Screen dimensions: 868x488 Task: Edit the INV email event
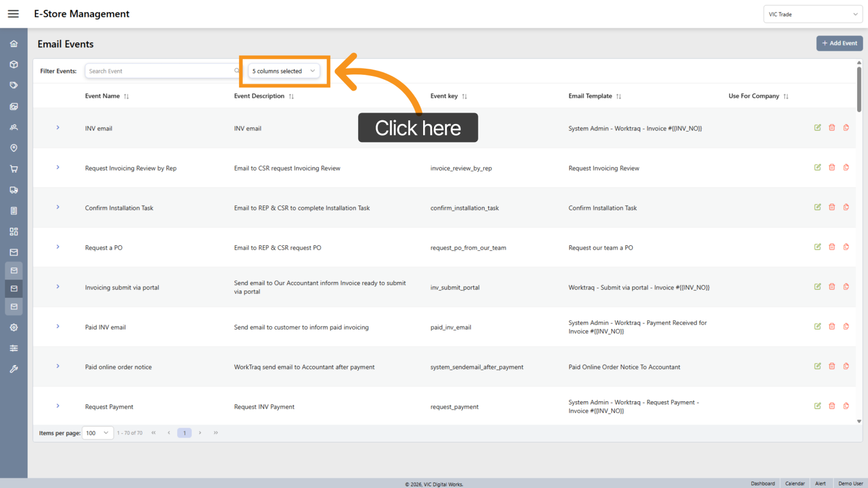(x=817, y=128)
